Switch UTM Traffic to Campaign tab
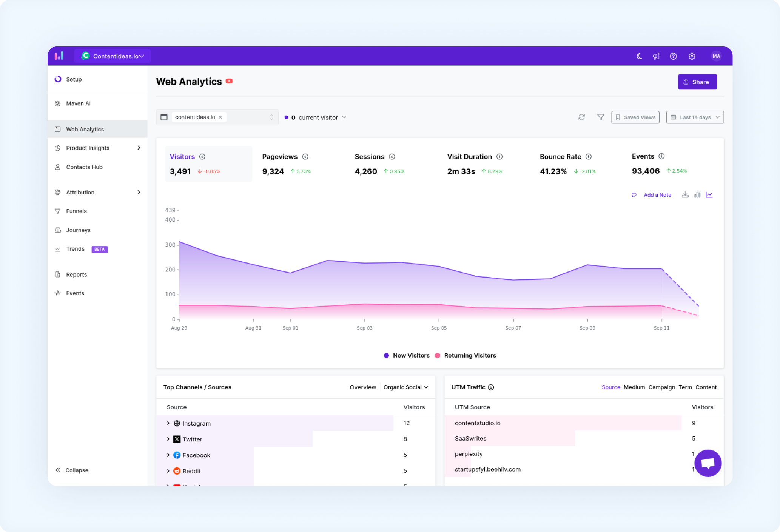780x532 pixels. [661, 387]
